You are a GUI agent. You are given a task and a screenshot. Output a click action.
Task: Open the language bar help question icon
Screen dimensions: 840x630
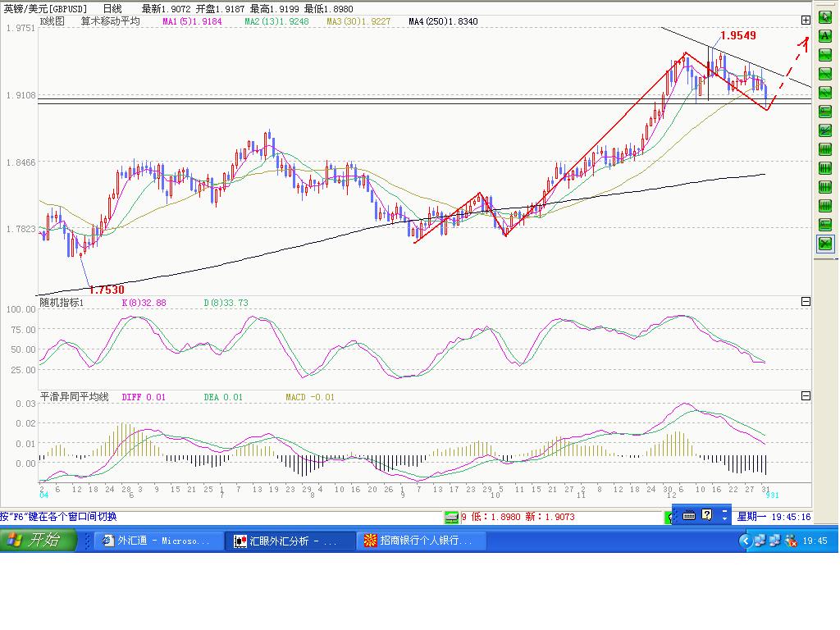(x=707, y=515)
